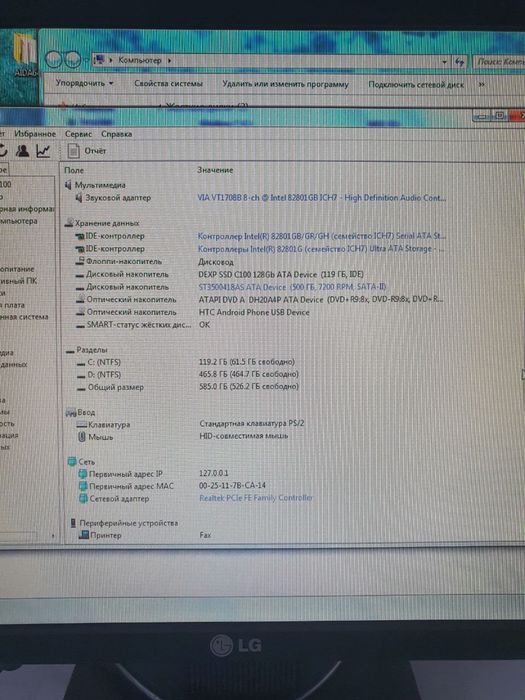The width and height of the screenshot is (525, 700).
Task: Click the Звуковой адаптер row icon
Action: [79, 197]
